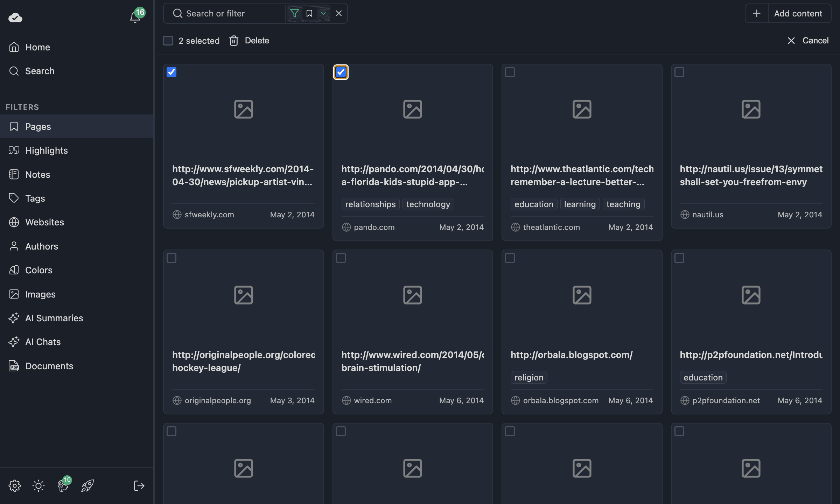Click the rocket icon at bottom sidebar

(87, 486)
